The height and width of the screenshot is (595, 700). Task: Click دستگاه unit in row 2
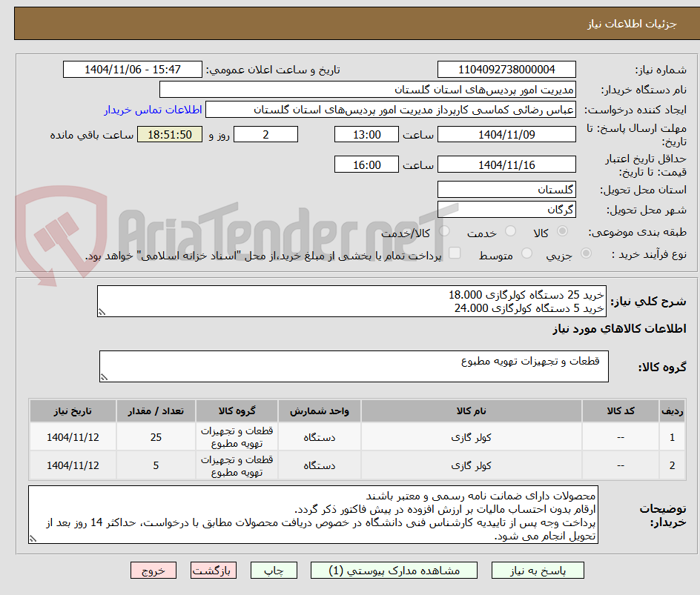[x=319, y=465]
